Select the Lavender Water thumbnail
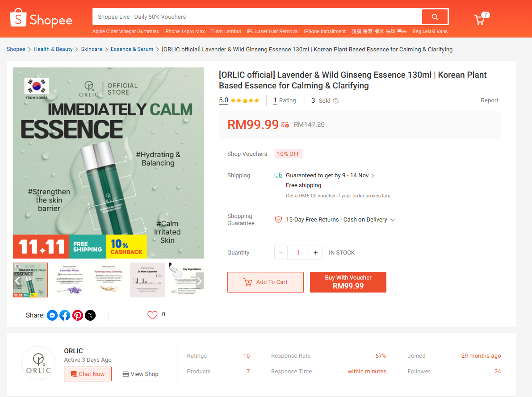Screen dimensions: 532x397 pos(70,280)
